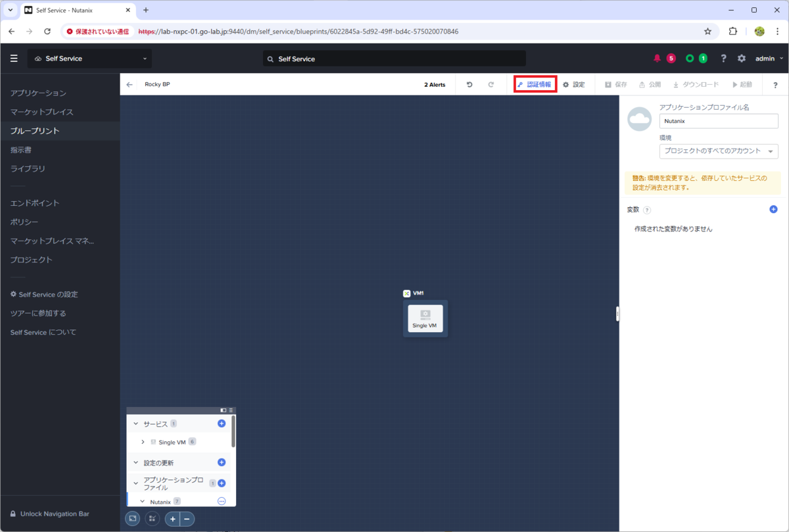Screen dimensions: 789x532
Task: Zoom out the canvas with minus
Action: pos(187,519)
